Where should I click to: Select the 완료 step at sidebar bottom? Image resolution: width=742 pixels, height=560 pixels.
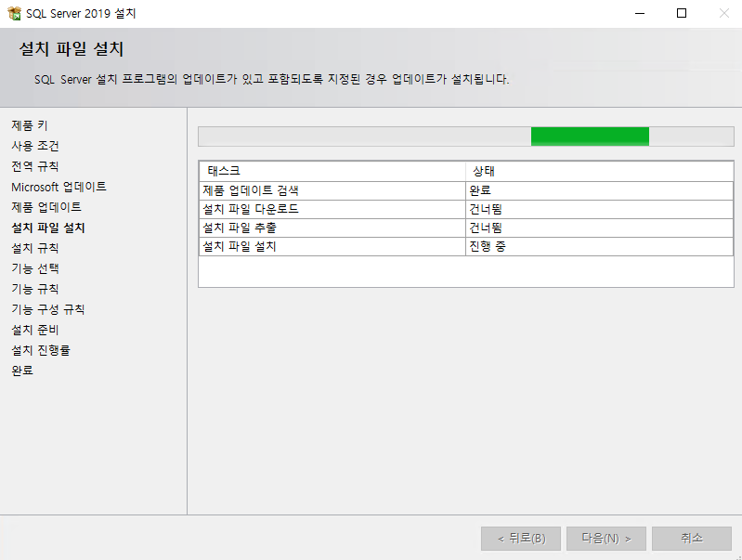tap(22, 371)
